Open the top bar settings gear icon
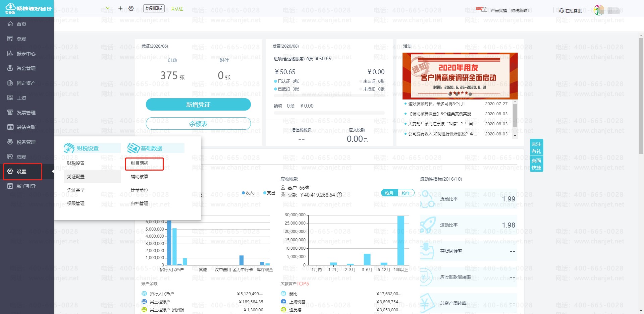644x314 pixels. coord(131,8)
